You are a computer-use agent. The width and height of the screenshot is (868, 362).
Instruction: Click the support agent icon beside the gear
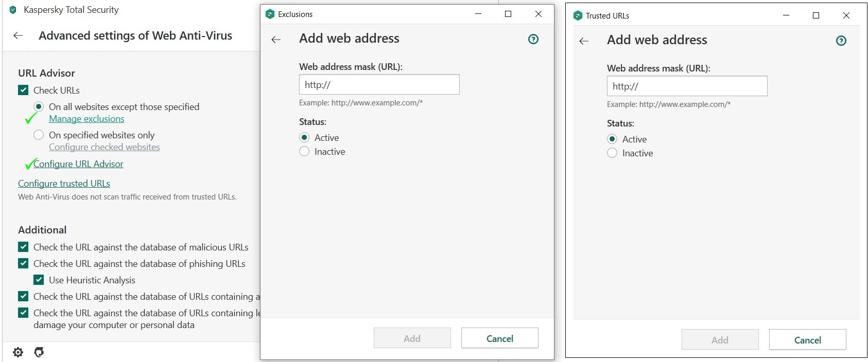tap(39, 352)
